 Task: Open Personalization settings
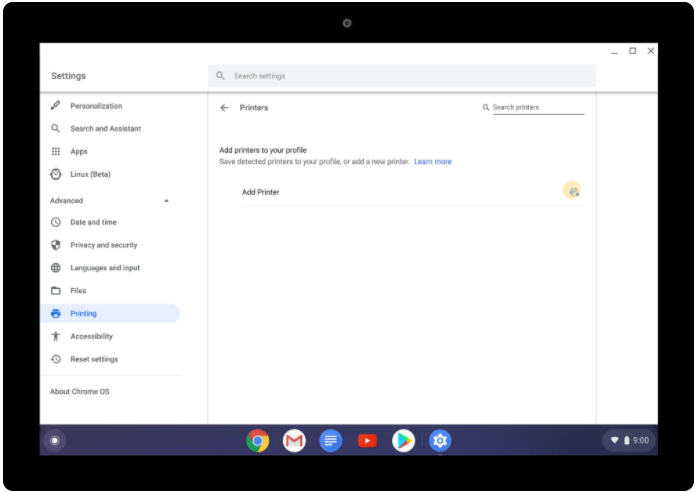click(x=96, y=106)
